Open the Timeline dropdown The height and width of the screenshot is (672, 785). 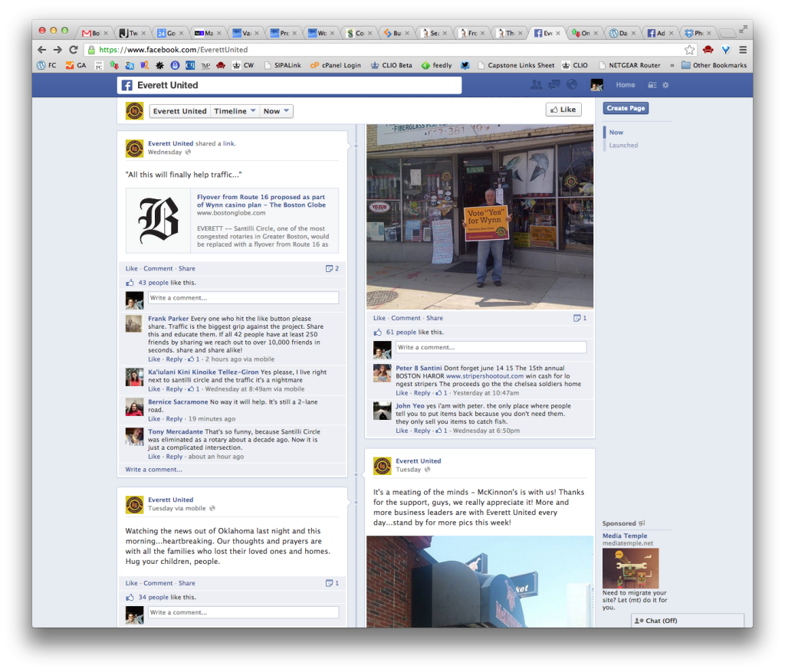[x=235, y=111]
